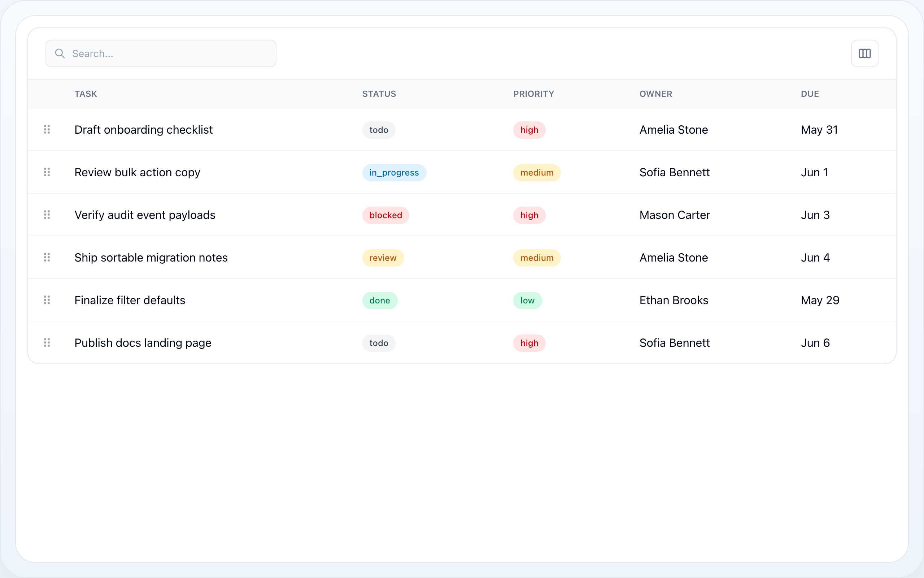This screenshot has height=578, width=924.
Task: Grab drag handle for Review bulk action copy
Action: (x=47, y=172)
